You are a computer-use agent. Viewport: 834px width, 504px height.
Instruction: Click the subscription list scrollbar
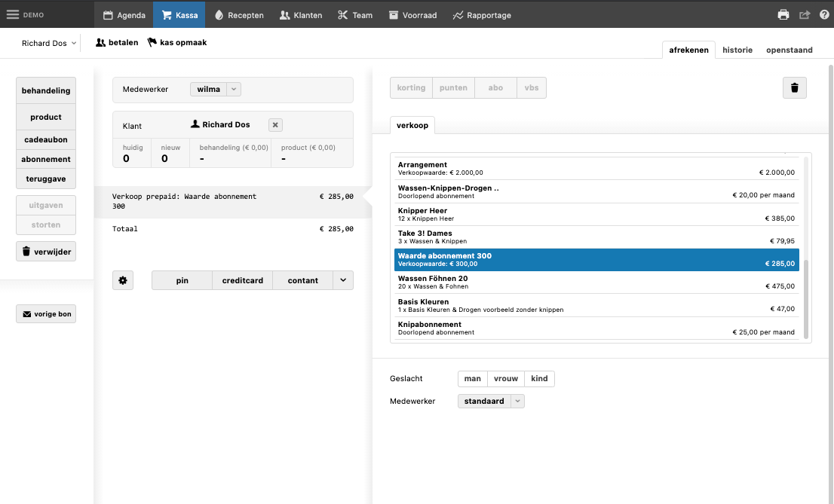(806, 298)
